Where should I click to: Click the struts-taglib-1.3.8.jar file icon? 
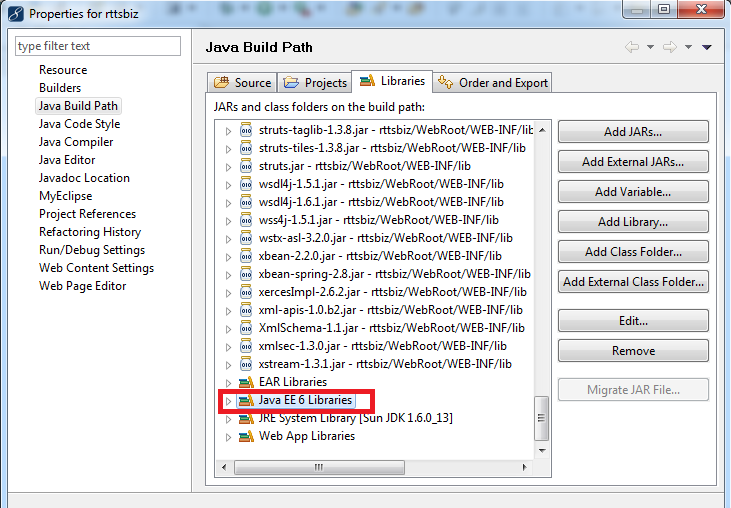246,130
